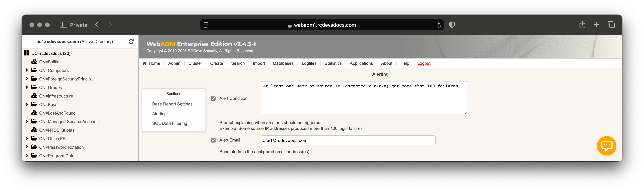Toggle the browser sidebar icon
This screenshot has width=644, height=190.
[x=64, y=25]
